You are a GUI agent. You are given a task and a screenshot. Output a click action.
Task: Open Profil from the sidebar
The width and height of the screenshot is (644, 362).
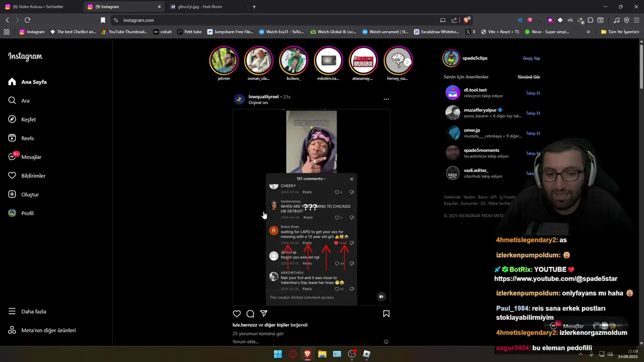pyautogui.click(x=21, y=213)
